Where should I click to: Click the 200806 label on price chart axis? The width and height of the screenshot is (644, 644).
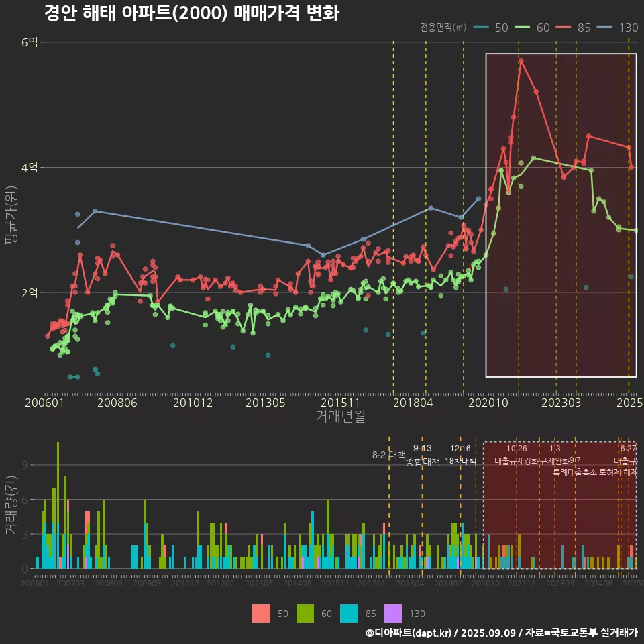click(117, 402)
